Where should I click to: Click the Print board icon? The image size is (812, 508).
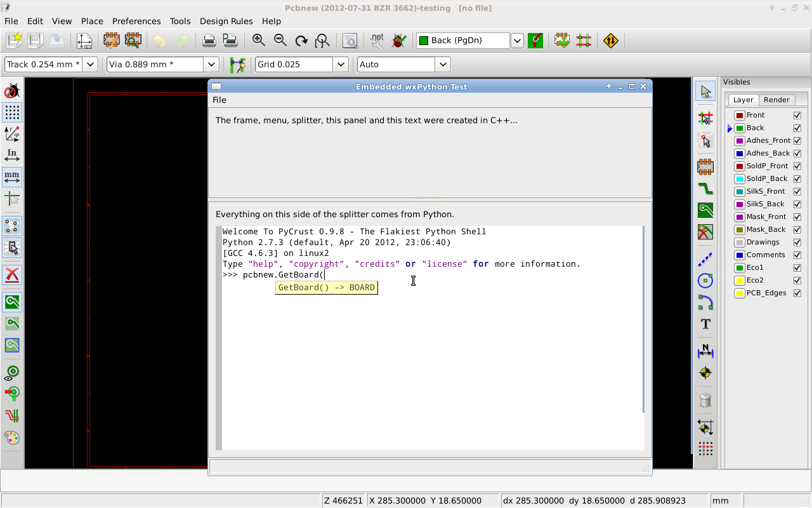209,41
